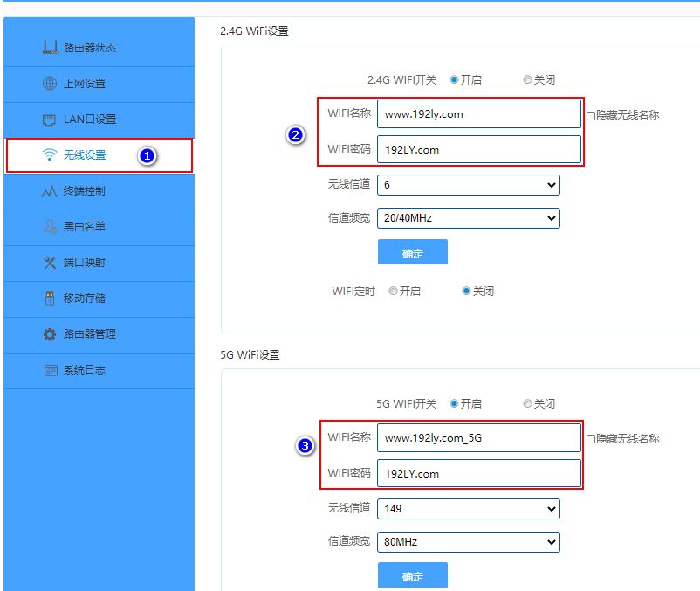Turn on 2.4G WIFI with 开启 radio
The height and width of the screenshot is (591, 700).
(x=454, y=79)
